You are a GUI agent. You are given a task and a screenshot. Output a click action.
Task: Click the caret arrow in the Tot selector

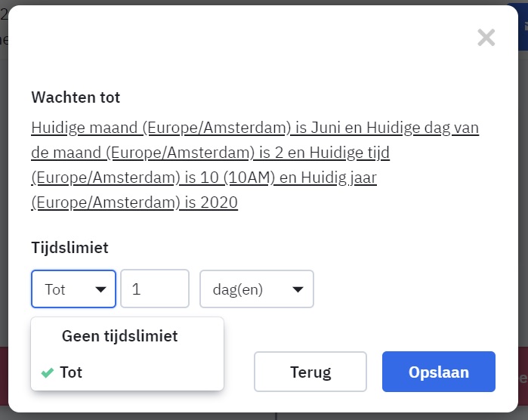100,289
